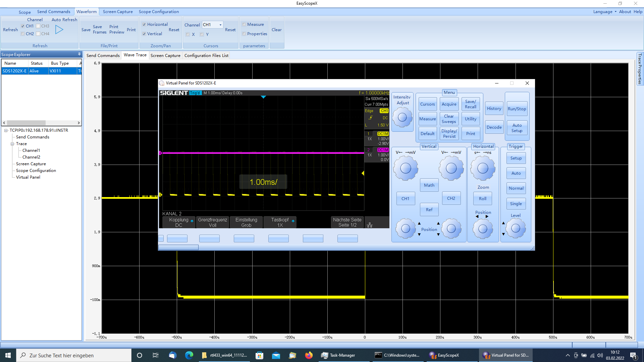
Task: Click the Roll button
Action: (x=483, y=199)
